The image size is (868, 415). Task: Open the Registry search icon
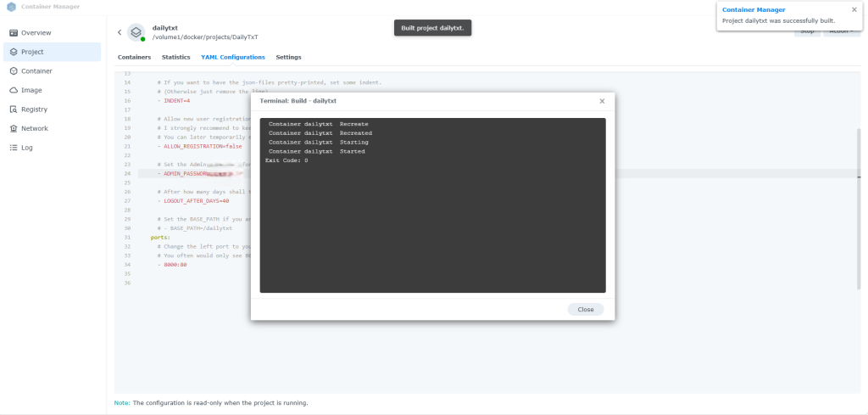(x=14, y=109)
